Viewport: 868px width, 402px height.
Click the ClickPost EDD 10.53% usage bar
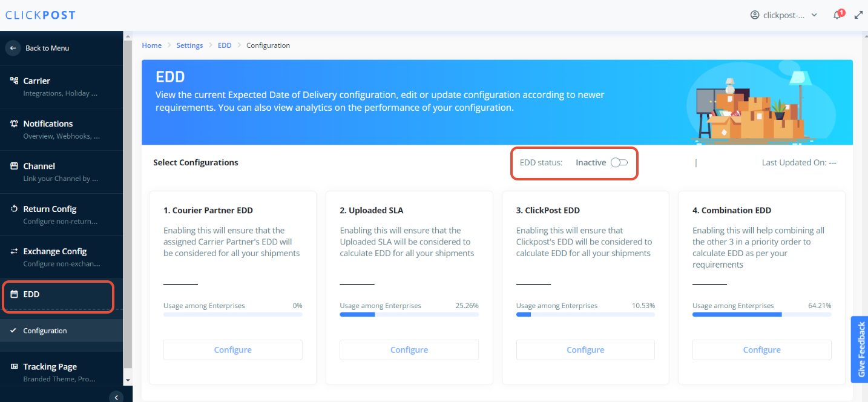pyautogui.click(x=585, y=315)
